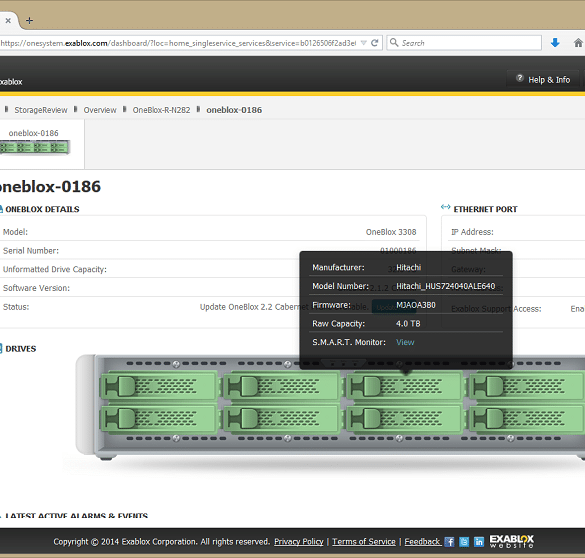Viewport: 585px width, 558px height.
Task: Click the question mark help icon
Action: pos(519,78)
